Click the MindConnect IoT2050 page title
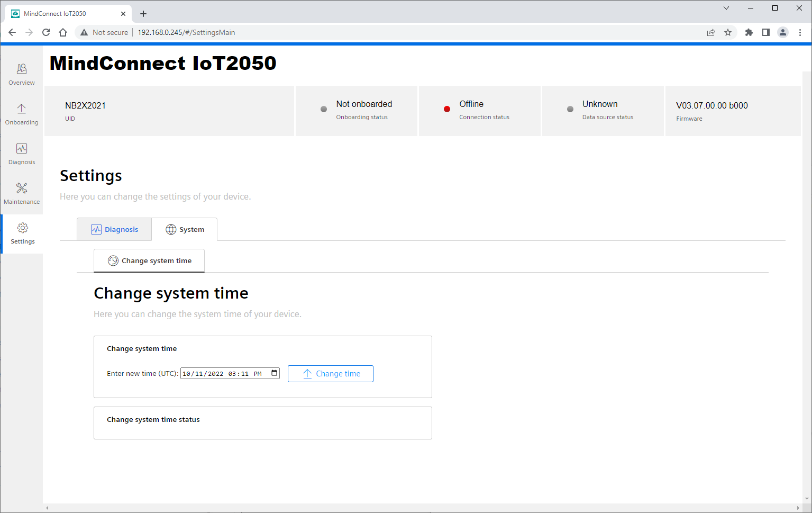Viewport: 812px width, 513px height. point(163,63)
